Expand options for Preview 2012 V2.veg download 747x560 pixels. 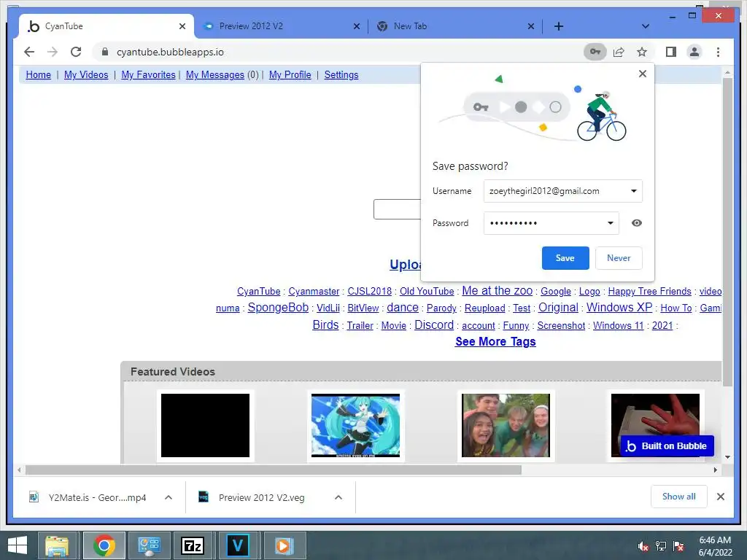[338, 497]
